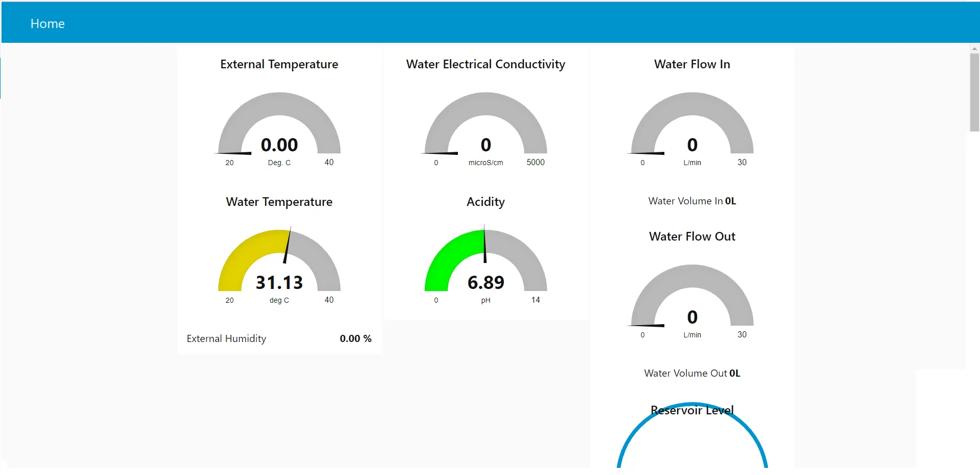Click the page scrollbar thumb

[x=974, y=92]
